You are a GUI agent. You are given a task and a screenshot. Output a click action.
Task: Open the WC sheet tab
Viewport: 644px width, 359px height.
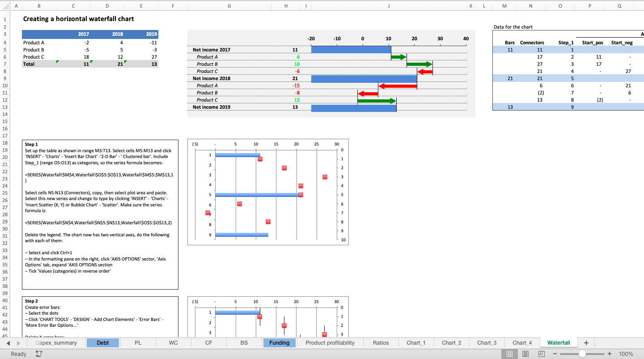click(174, 343)
